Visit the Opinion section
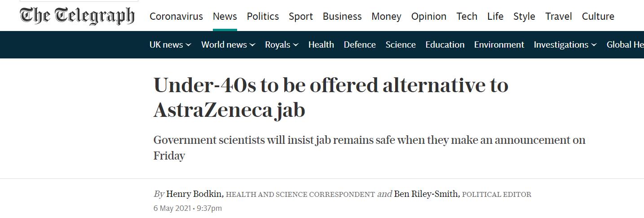 pyautogui.click(x=429, y=16)
